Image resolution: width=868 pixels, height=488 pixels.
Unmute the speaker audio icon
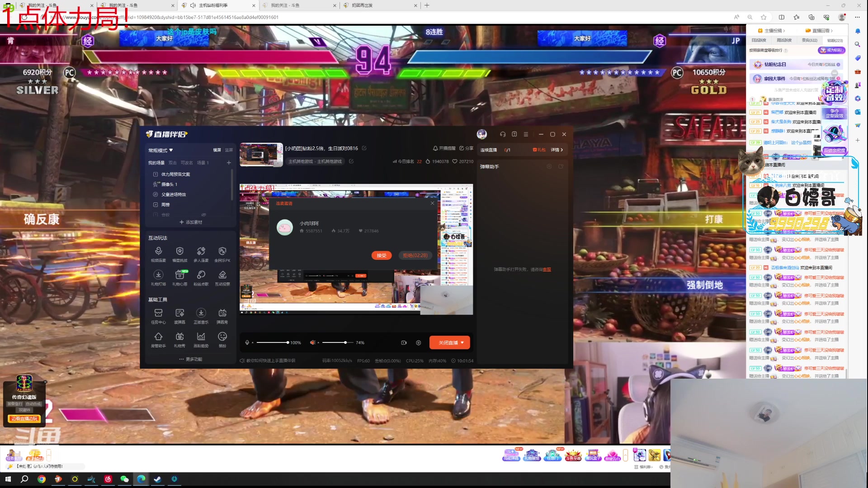point(312,343)
